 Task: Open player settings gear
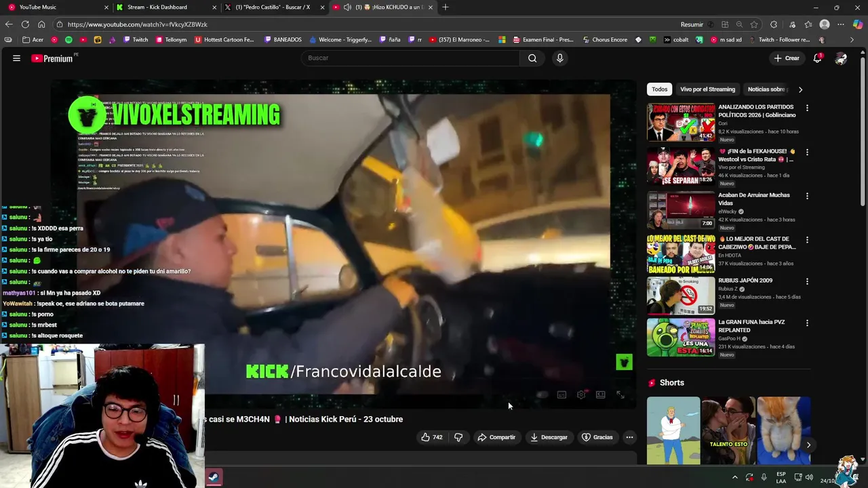[581, 394]
